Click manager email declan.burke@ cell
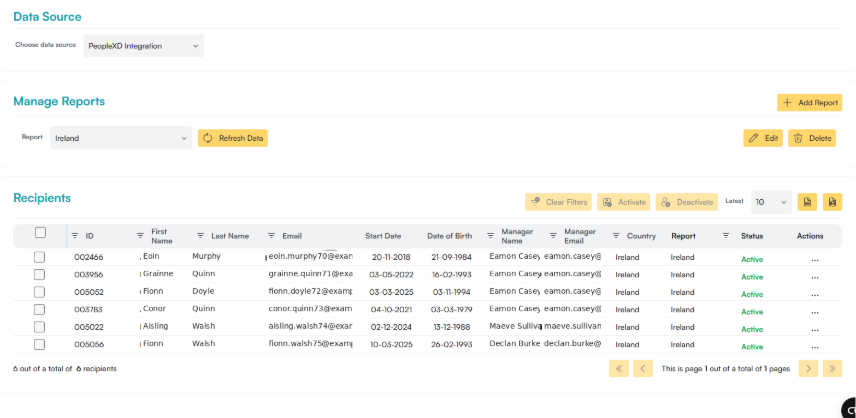 point(572,344)
